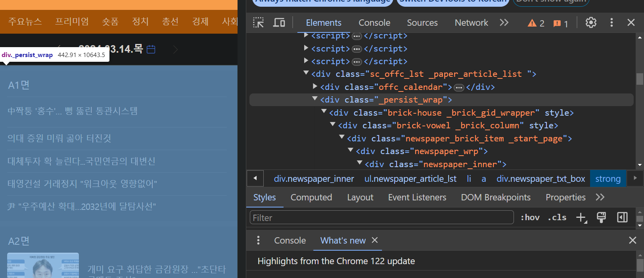
Task: Open the 정치 menu item
Action: (x=140, y=21)
